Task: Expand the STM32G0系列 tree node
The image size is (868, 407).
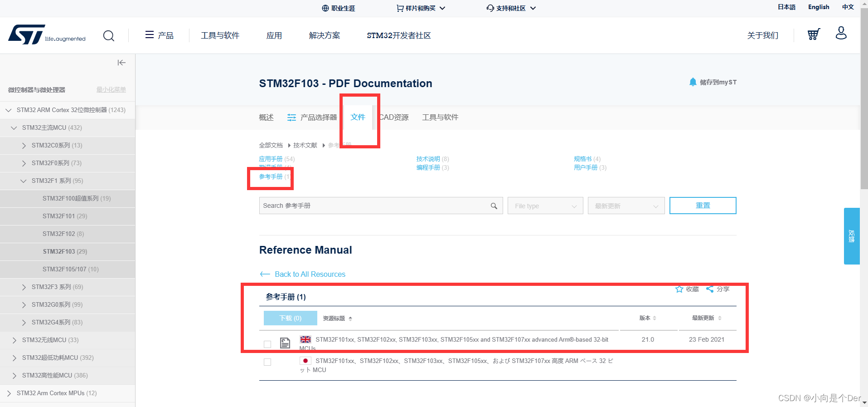Action: point(24,304)
